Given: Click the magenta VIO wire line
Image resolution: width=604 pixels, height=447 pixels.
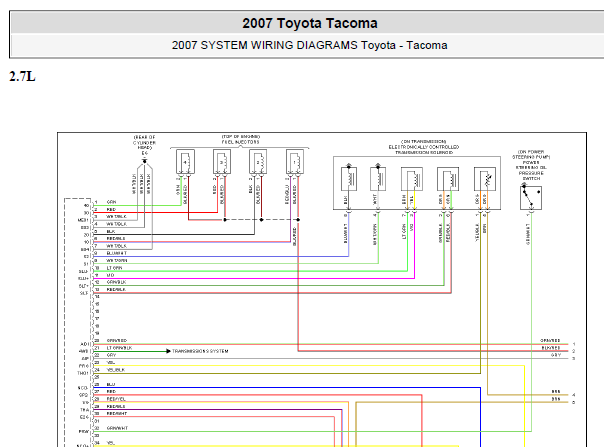Looking at the screenshot, I should click(254, 278).
